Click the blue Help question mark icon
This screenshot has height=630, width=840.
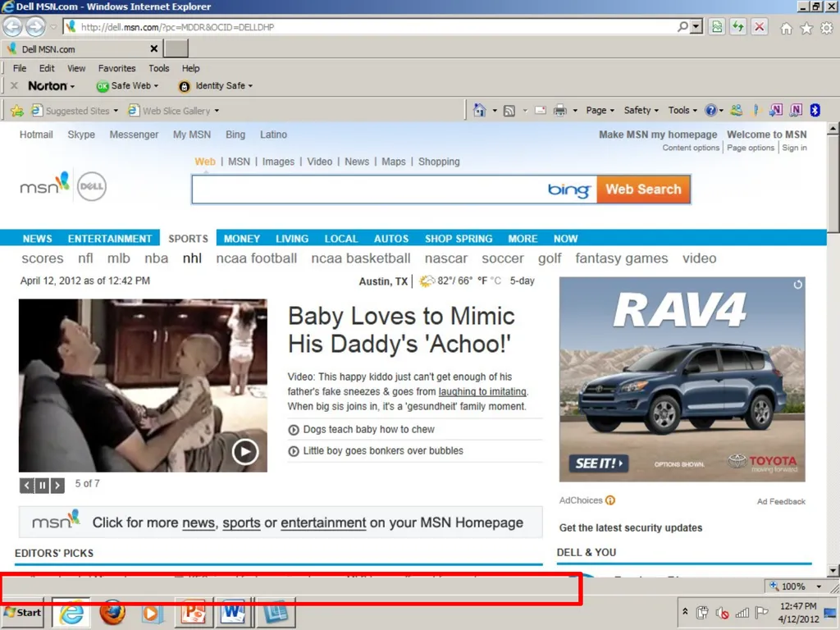pyautogui.click(x=710, y=111)
